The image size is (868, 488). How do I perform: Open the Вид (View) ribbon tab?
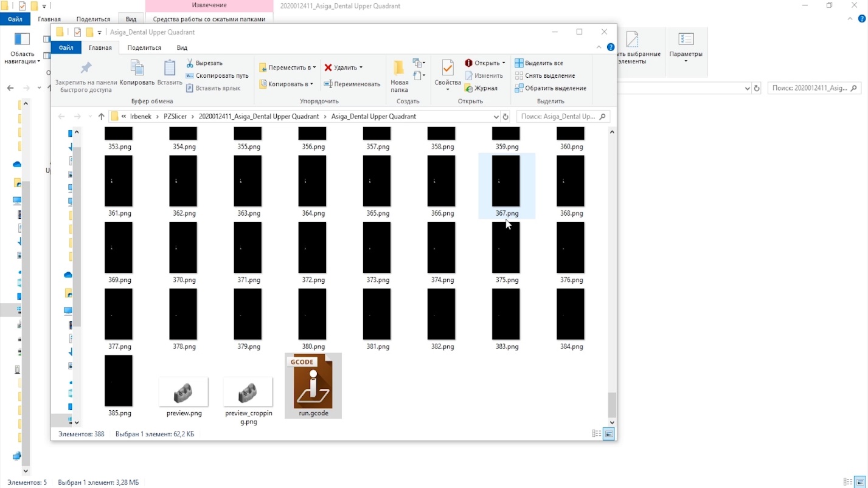(182, 47)
